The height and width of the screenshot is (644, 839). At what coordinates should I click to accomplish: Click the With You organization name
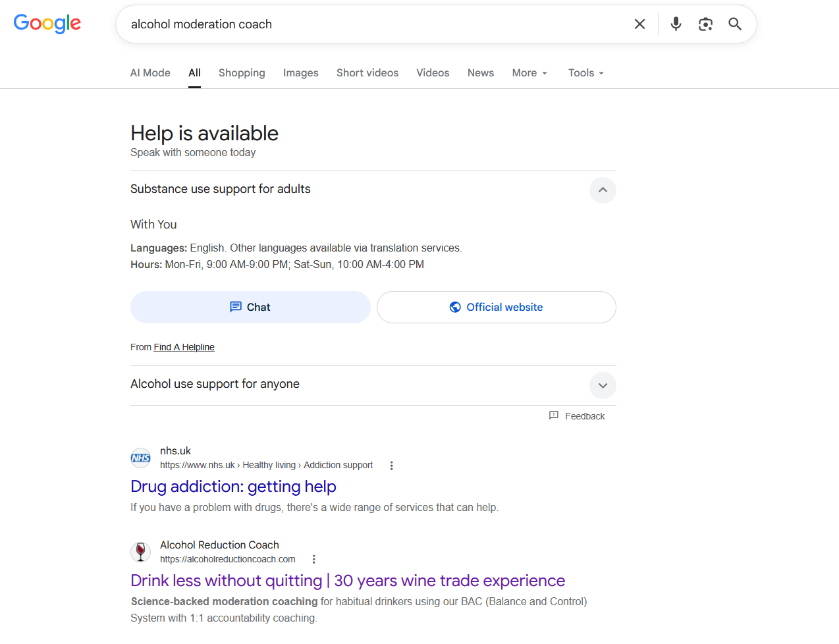pyautogui.click(x=153, y=225)
